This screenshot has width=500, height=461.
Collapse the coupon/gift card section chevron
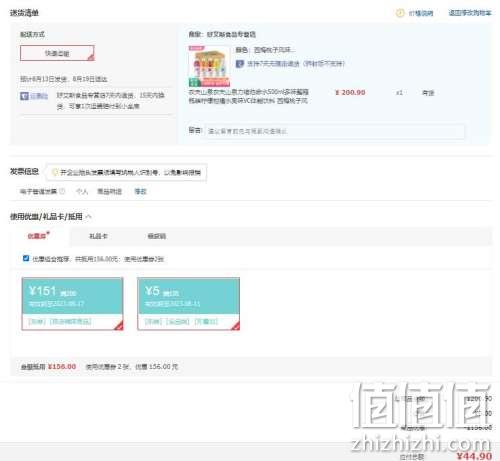click(x=89, y=217)
